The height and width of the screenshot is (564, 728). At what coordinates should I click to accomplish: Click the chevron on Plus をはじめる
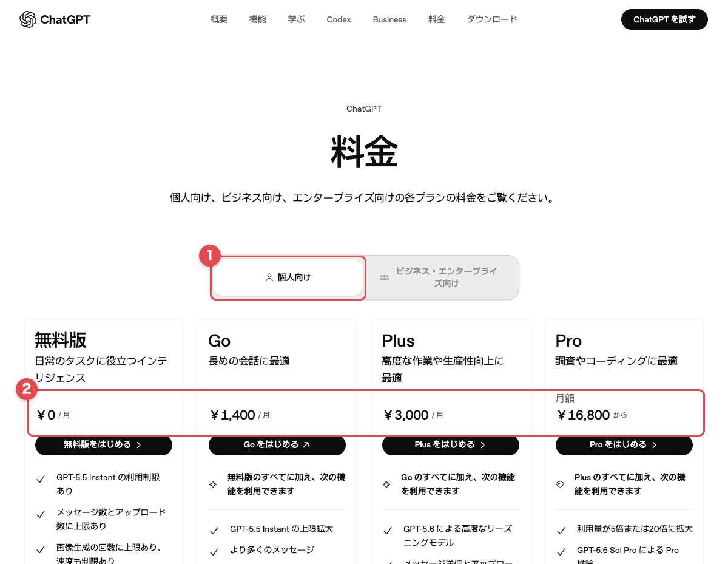tap(482, 445)
